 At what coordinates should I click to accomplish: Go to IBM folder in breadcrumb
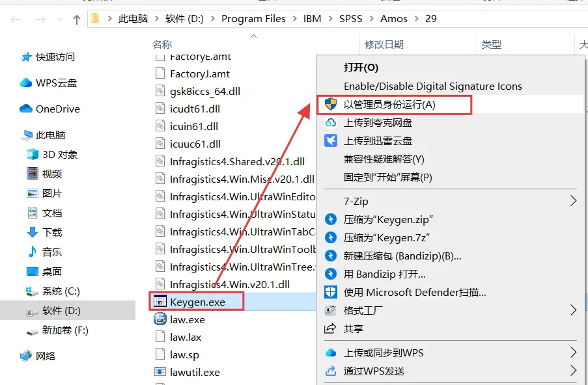(313, 19)
